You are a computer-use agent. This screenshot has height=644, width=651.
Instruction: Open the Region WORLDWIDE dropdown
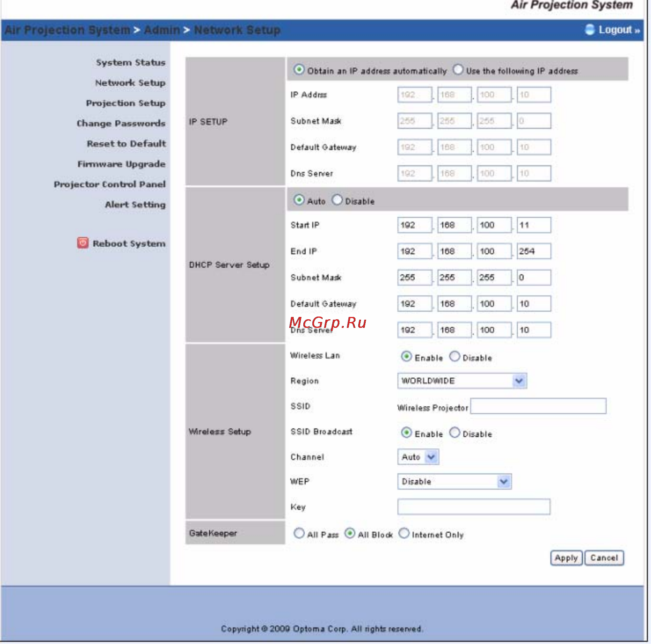[x=462, y=381]
